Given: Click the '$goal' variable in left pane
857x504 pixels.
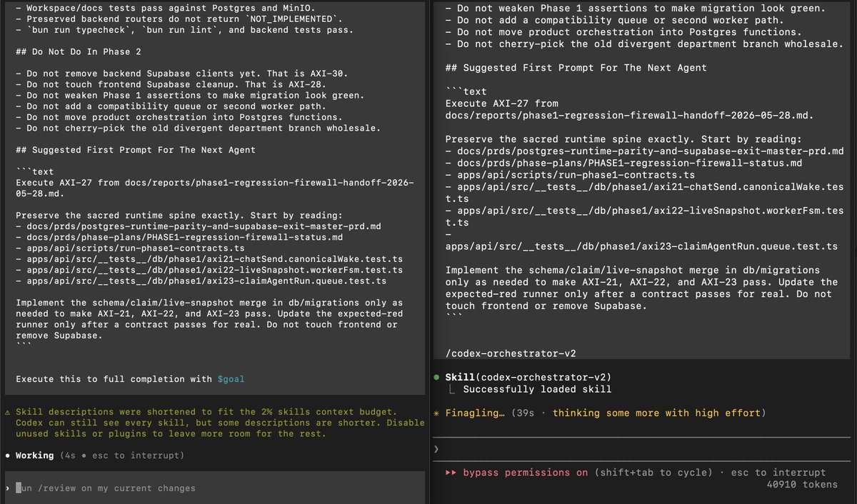Looking at the screenshot, I should [231, 378].
